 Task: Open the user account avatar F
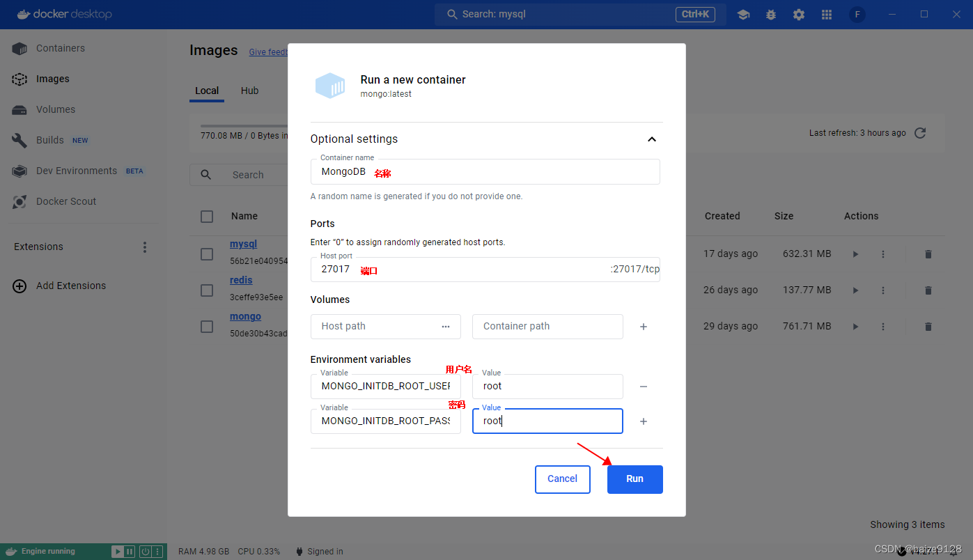[x=857, y=15]
